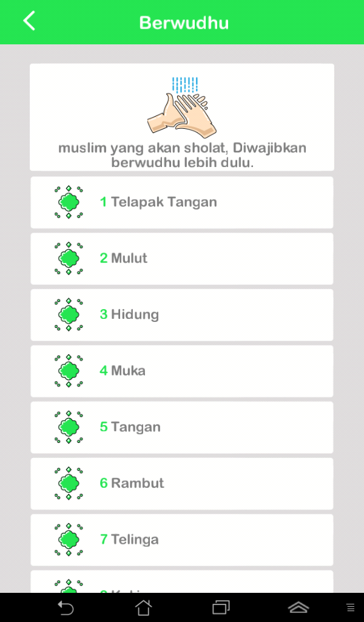The image size is (364, 622).
Task: Open step 2 Mulut
Action: pyautogui.click(x=182, y=258)
